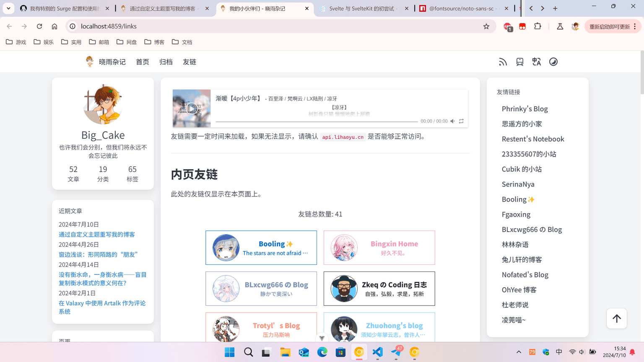This screenshot has height=362, width=644.
Task: Click the repeat playback icon
Action: point(461,121)
